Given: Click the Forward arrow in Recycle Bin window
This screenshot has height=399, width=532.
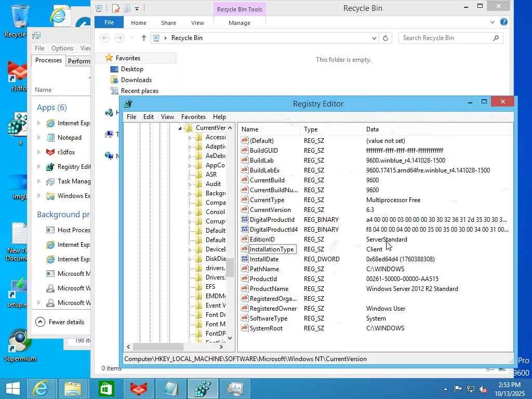Looking at the screenshot, I should point(119,38).
